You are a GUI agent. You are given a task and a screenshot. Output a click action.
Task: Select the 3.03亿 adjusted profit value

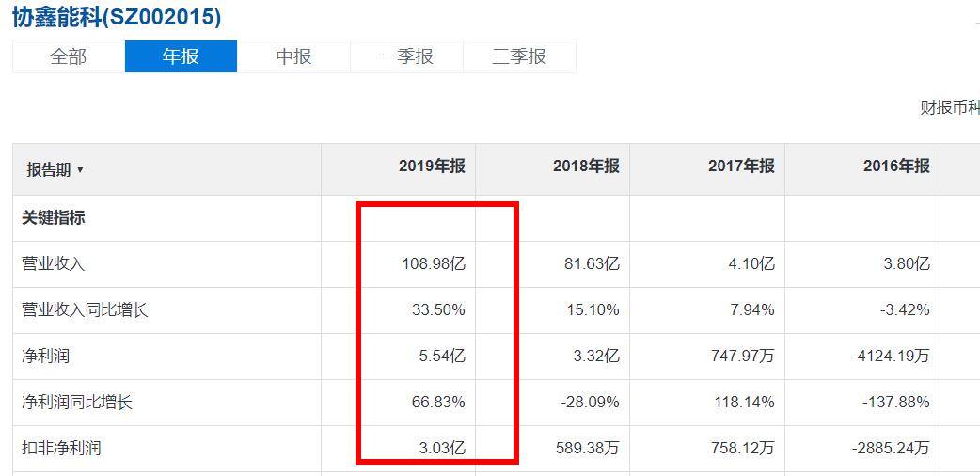pyautogui.click(x=442, y=448)
